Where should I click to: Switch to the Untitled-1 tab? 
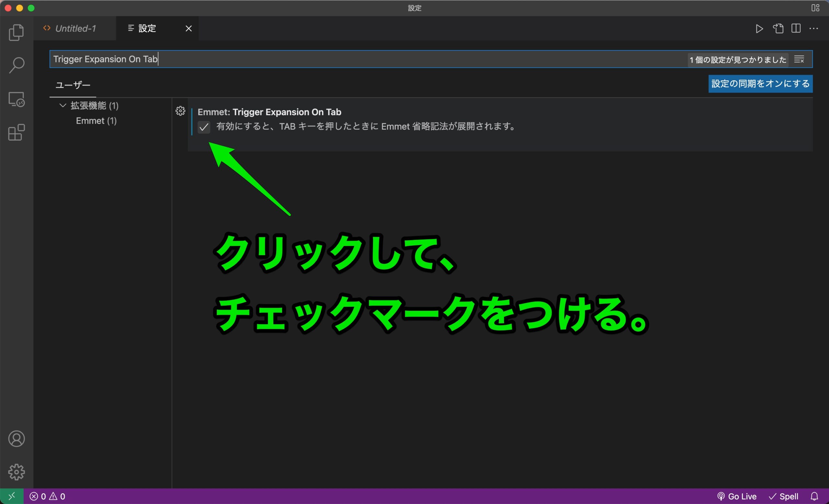pyautogui.click(x=75, y=28)
